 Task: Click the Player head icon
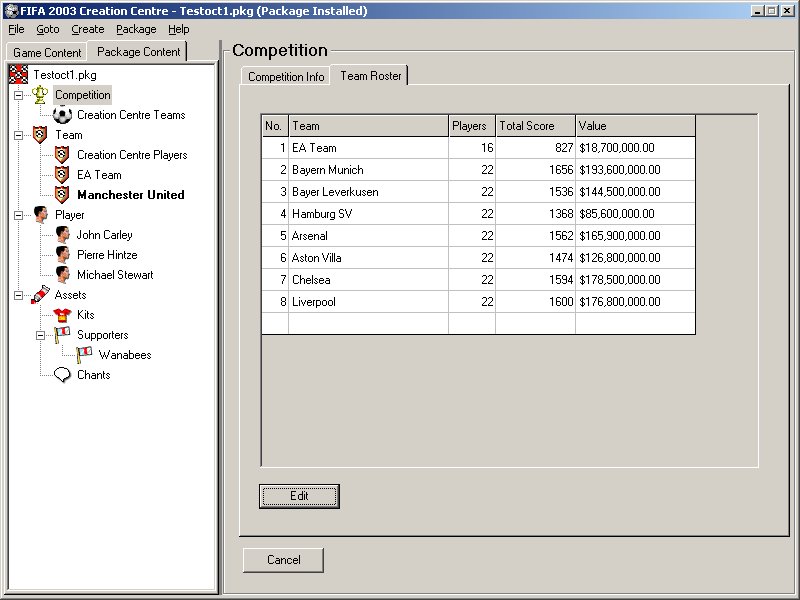40,214
